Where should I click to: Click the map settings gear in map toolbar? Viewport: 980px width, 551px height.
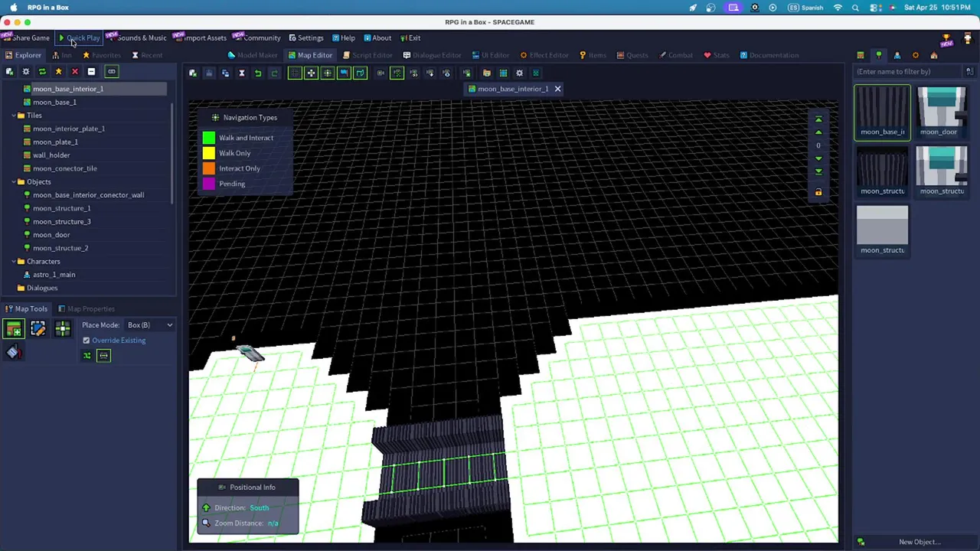[x=519, y=73]
